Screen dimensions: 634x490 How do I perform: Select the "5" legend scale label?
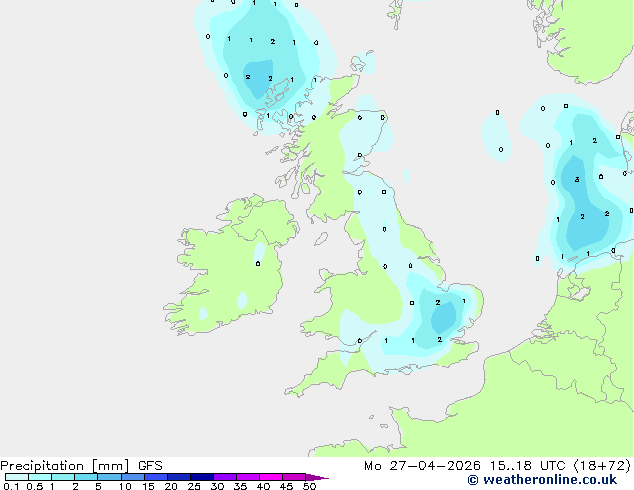click(98, 486)
